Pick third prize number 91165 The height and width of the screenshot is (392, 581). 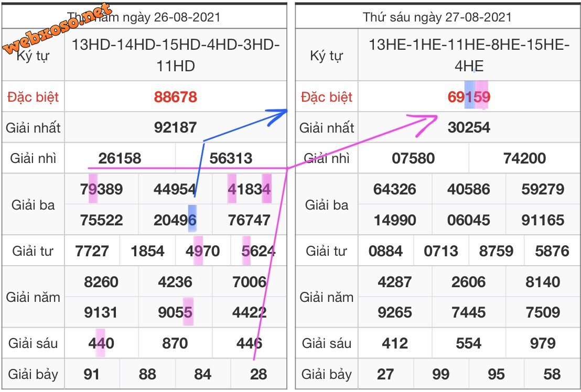coord(543,220)
